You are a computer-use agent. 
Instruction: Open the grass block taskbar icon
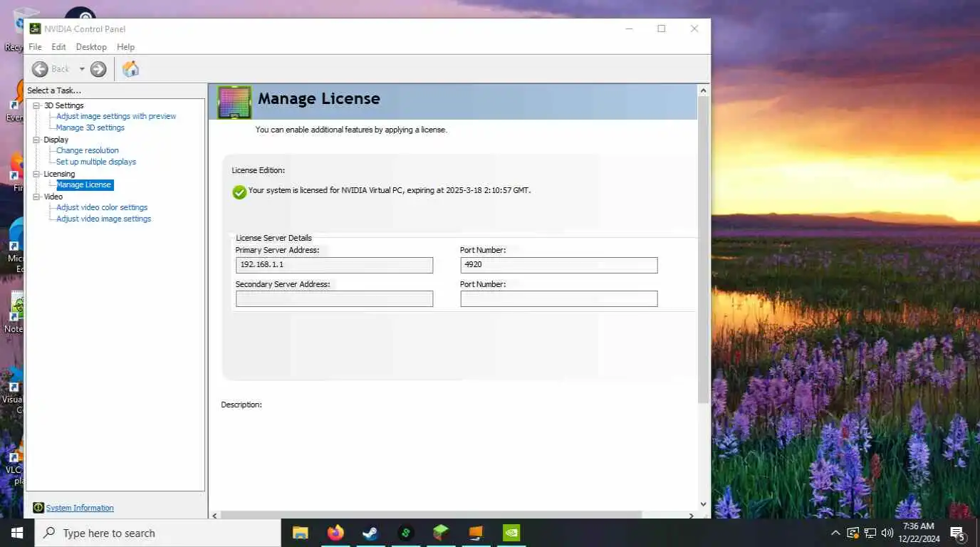pos(441,533)
